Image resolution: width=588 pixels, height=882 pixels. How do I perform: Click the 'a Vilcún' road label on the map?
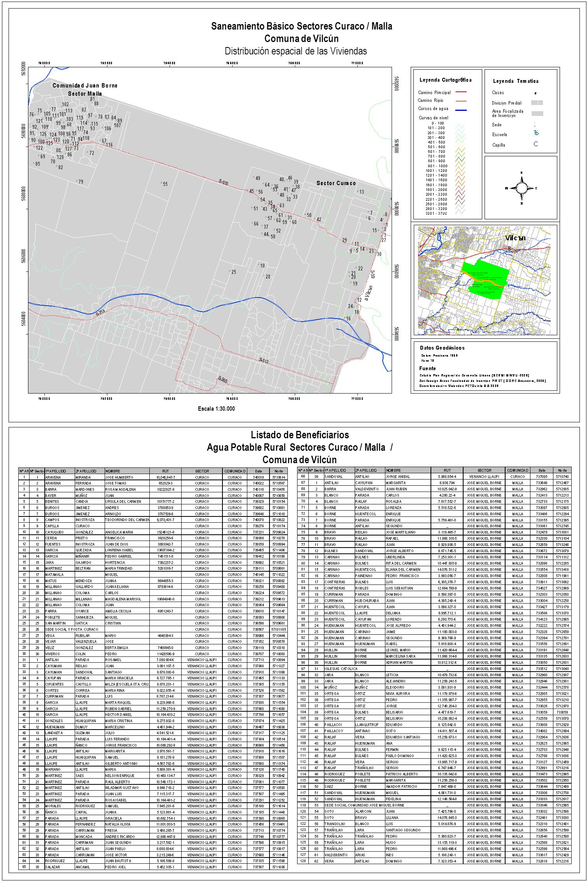(369, 292)
